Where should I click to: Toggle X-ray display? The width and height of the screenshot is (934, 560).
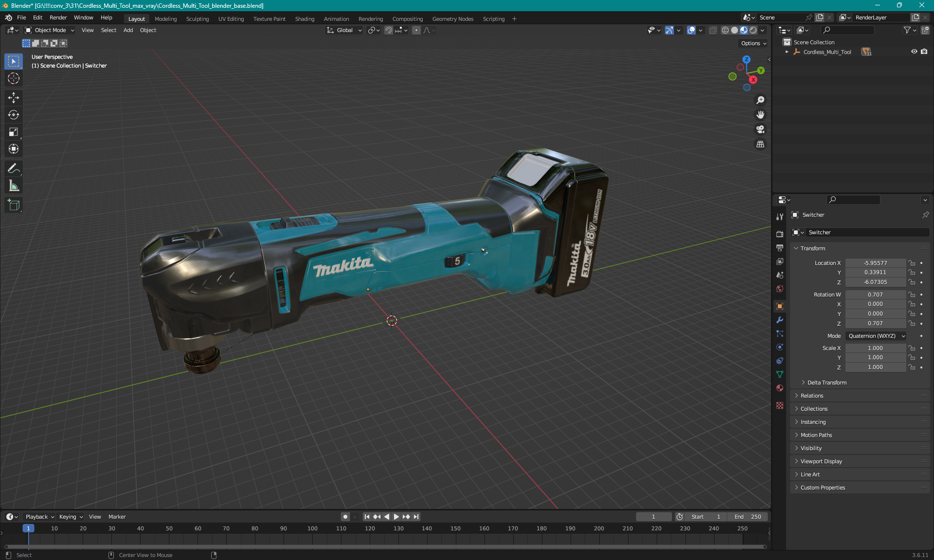713,30
